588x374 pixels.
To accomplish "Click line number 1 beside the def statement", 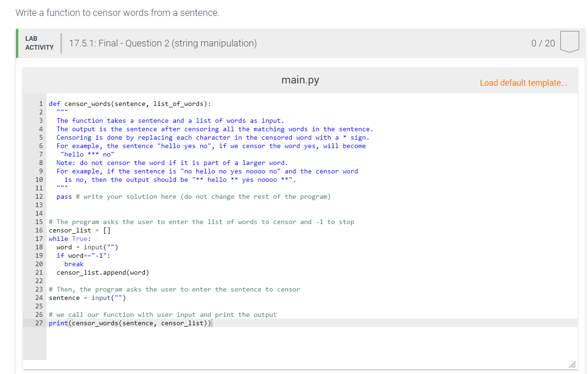I will coord(41,104).
